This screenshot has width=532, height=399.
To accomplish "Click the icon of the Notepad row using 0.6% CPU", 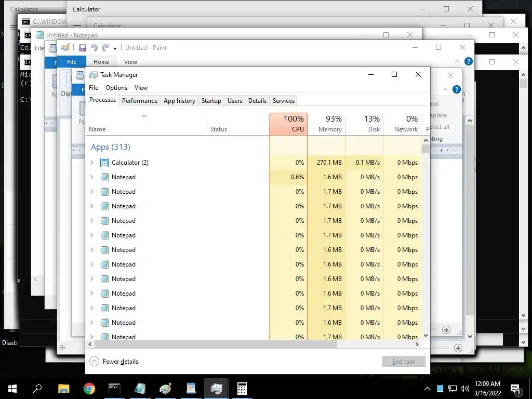I will tap(105, 177).
